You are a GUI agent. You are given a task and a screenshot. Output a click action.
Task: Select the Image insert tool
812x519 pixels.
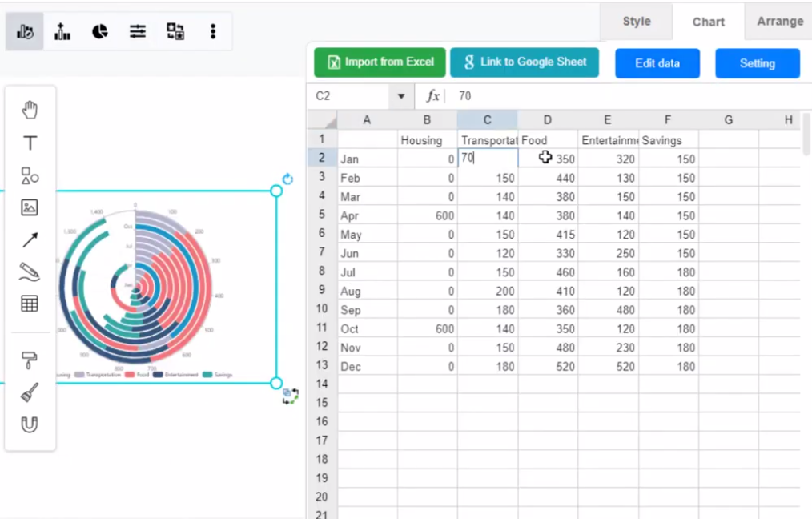(x=30, y=207)
